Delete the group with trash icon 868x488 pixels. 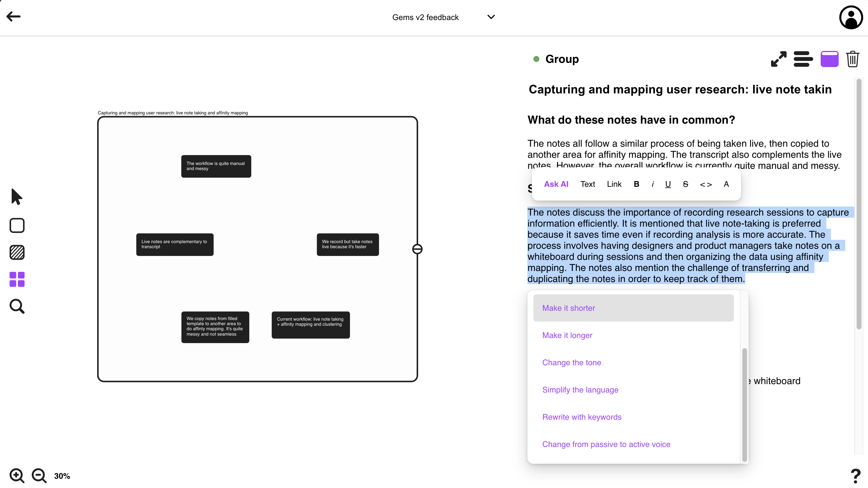click(852, 59)
